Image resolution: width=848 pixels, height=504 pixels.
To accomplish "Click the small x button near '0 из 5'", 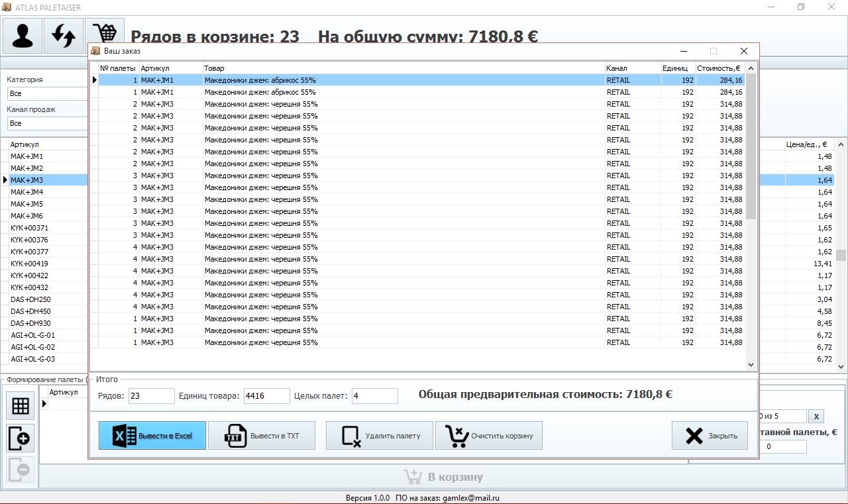I will pyautogui.click(x=817, y=416).
